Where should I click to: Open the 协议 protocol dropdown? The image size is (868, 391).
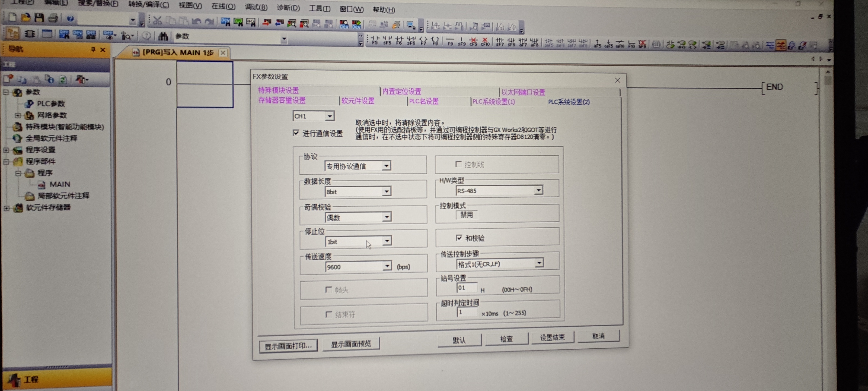click(386, 165)
